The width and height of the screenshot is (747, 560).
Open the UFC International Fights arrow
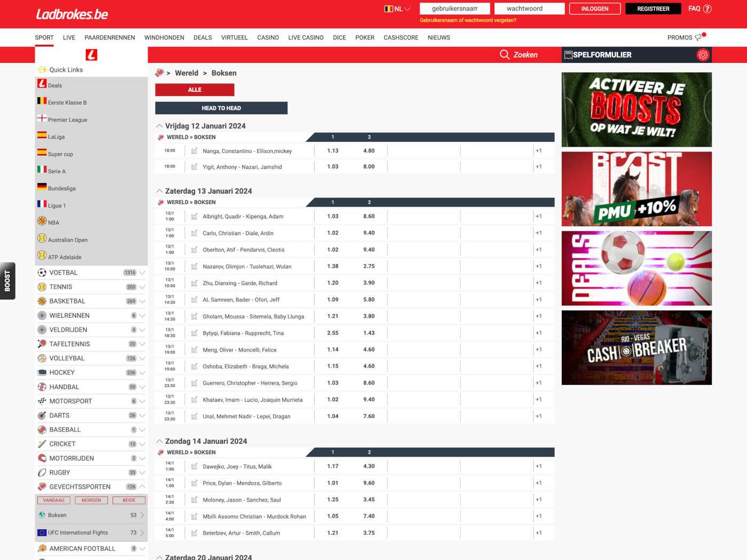pos(142,533)
